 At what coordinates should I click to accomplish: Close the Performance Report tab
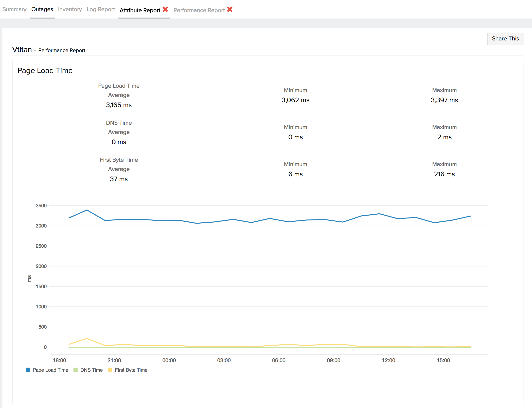tap(230, 9)
